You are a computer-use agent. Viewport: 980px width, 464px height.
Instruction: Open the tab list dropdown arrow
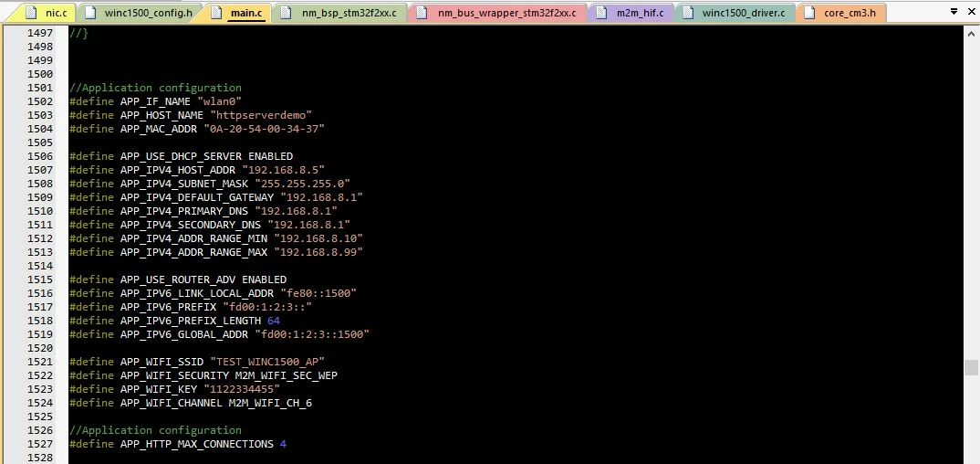(954, 11)
